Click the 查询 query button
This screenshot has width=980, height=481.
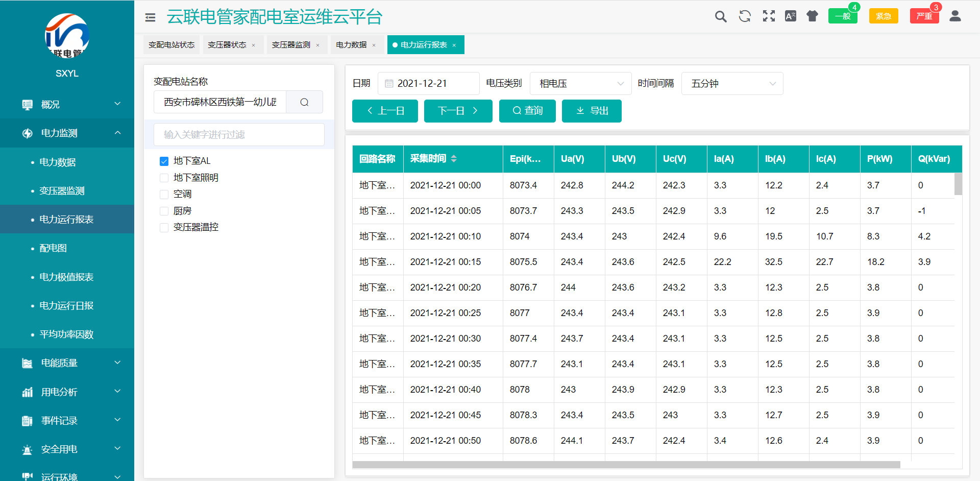pyautogui.click(x=527, y=111)
